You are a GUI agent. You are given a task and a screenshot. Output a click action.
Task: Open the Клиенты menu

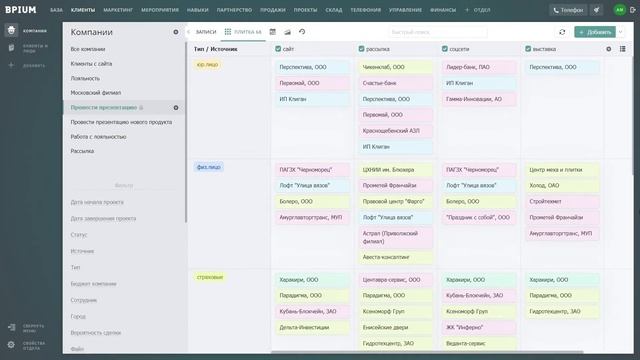pyautogui.click(x=83, y=10)
